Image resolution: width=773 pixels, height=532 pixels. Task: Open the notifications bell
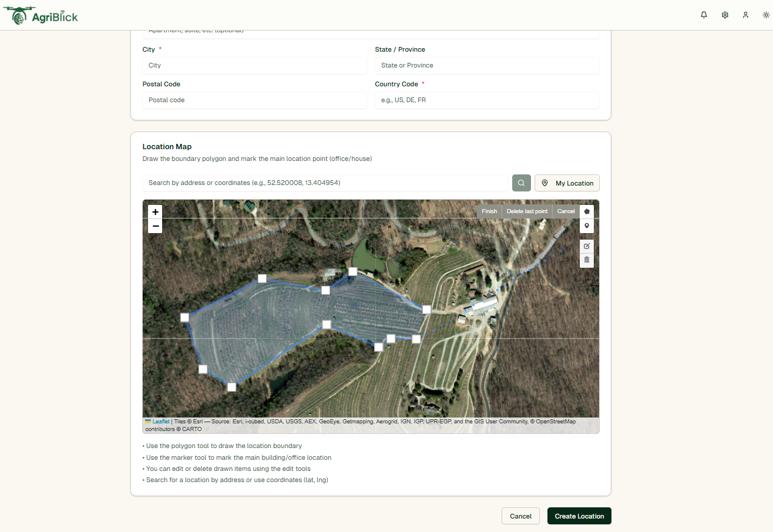(x=704, y=15)
